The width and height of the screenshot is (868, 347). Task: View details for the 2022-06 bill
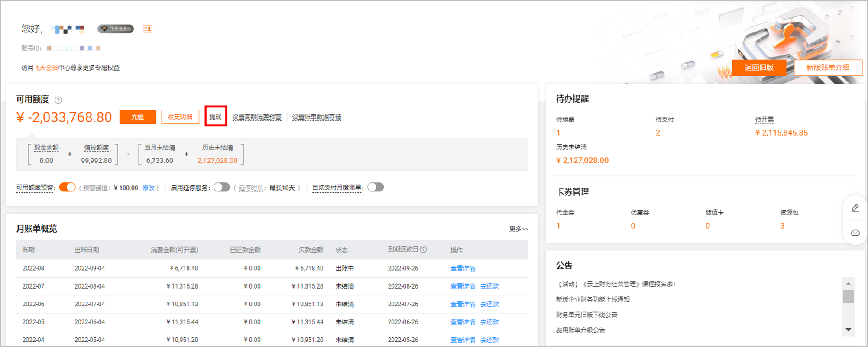tap(463, 304)
